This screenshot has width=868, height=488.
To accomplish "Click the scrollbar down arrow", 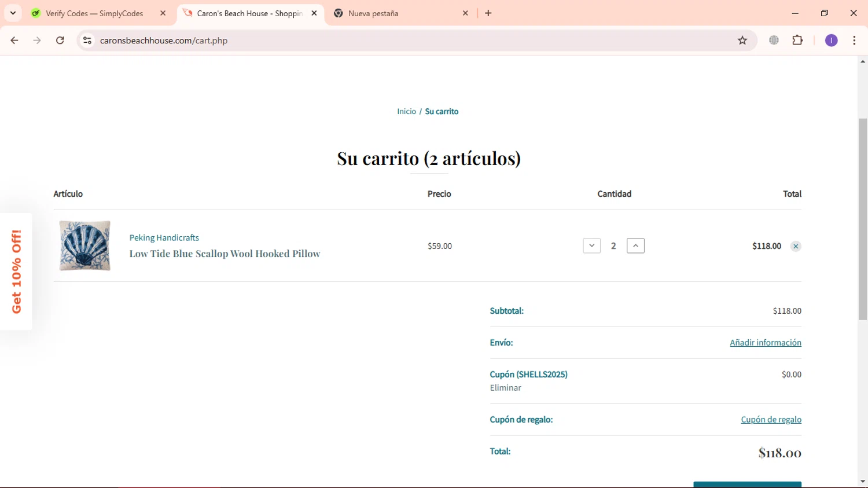I will tap(863, 482).
